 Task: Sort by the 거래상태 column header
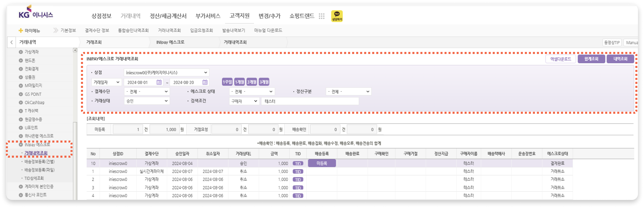pos(243,154)
